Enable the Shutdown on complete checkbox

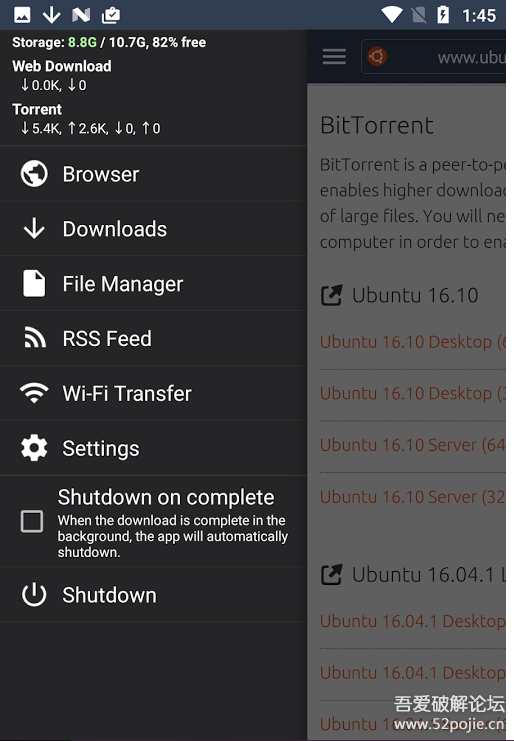click(x=32, y=522)
